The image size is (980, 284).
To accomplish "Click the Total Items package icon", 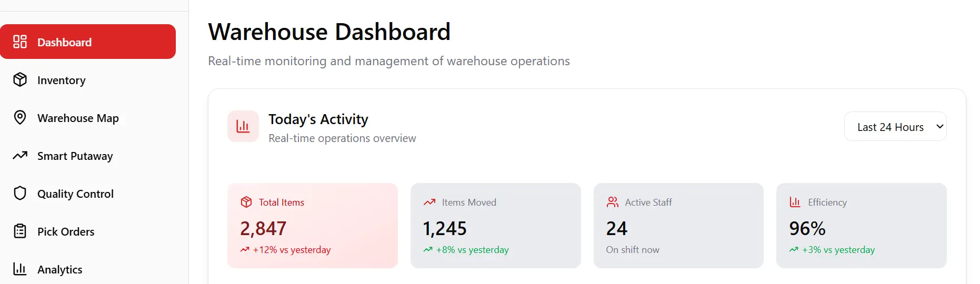I will pos(246,202).
